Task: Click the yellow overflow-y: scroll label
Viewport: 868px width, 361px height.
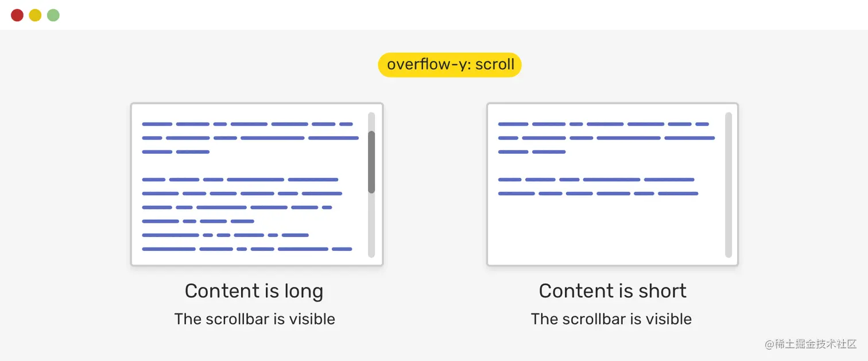Action: click(449, 64)
